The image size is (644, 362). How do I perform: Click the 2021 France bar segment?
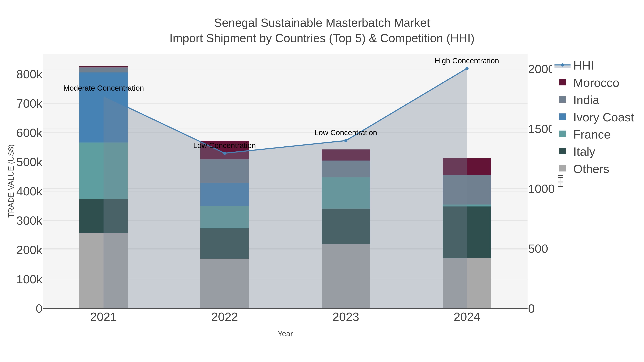tap(104, 171)
